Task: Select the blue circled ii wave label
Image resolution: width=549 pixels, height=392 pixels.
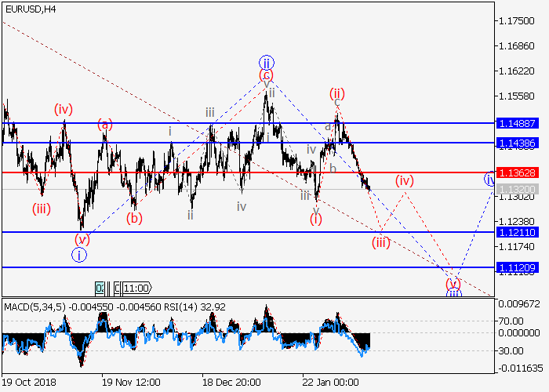Action: [x=267, y=63]
